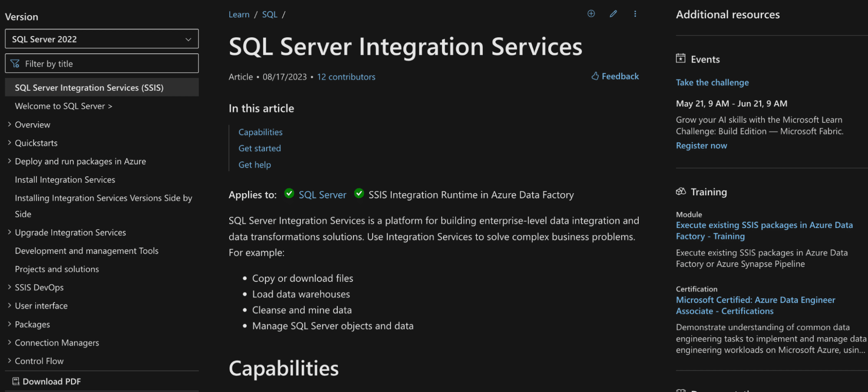
Task: Open Execute existing SSIS packages training module link
Action: tap(764, 231)
